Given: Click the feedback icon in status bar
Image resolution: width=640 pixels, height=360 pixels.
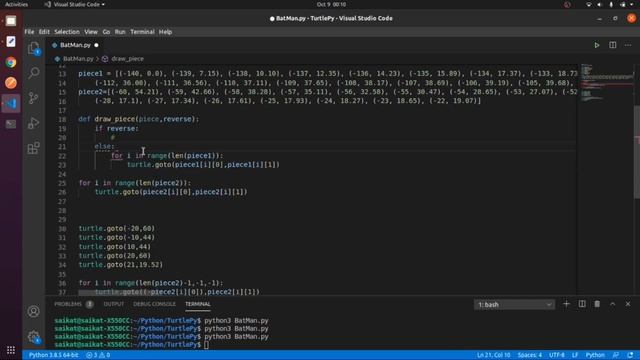Looking at the screenshot, I should 616,355.
